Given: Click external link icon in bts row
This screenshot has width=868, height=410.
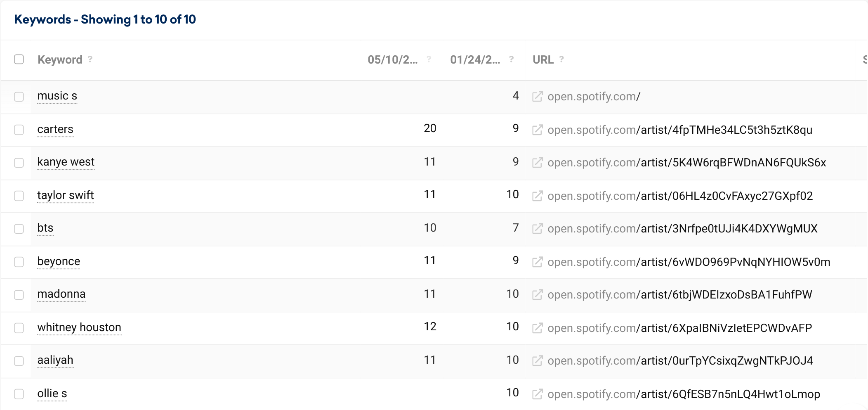Looking at the screenshot, I should pyautogui.click(x=537, y=229).
